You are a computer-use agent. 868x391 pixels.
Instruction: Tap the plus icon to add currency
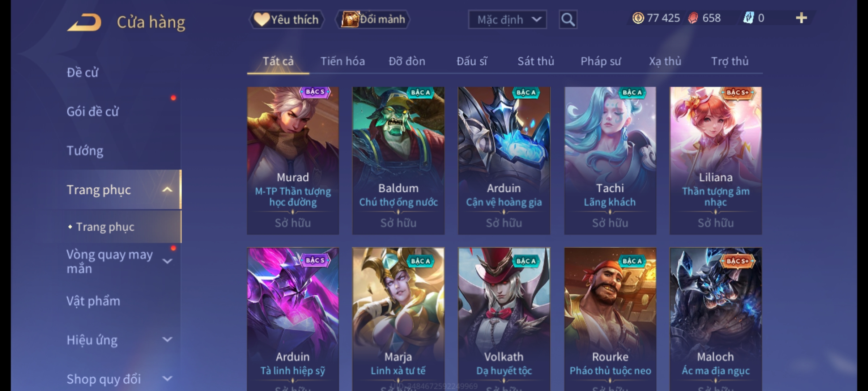coord(801,18)
